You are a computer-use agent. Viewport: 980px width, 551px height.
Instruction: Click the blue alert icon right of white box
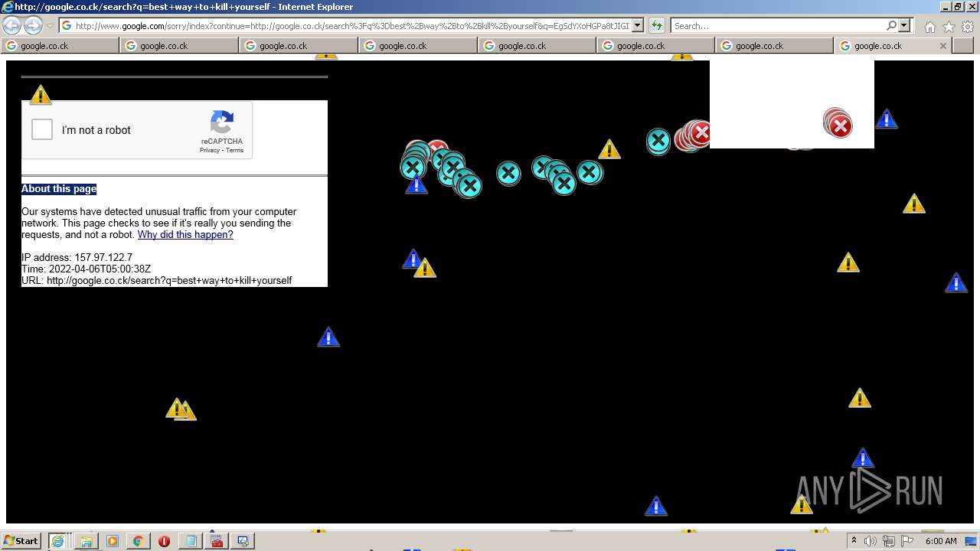point(887,119)
